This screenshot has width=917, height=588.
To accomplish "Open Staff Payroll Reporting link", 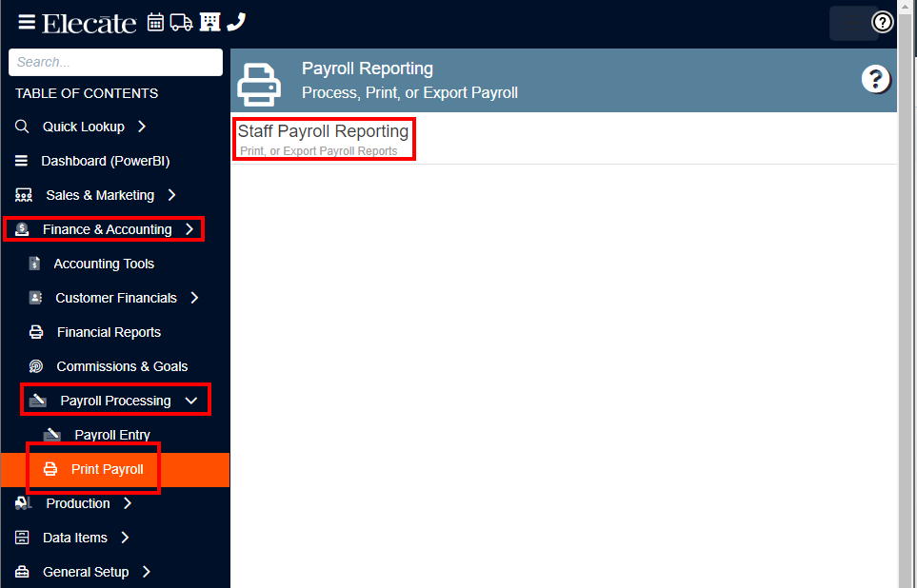I will [323, 131].
